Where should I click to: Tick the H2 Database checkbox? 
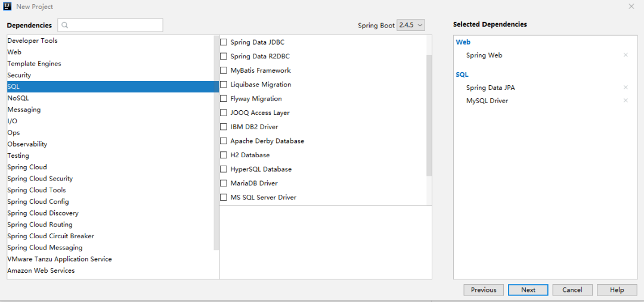(224, 155)
